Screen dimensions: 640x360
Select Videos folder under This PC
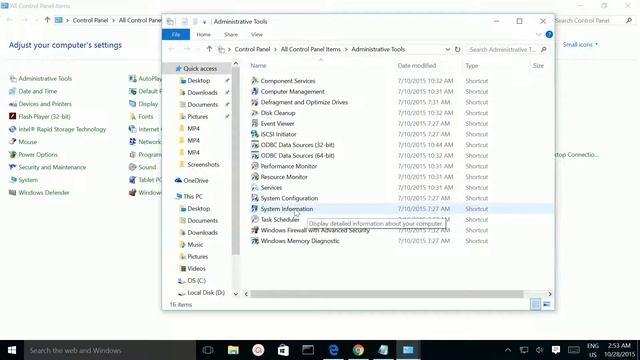point(196,269)
